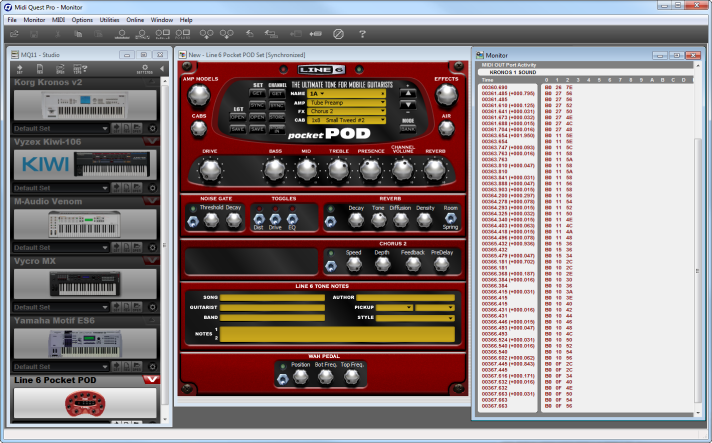Open the Studio panel Settings gear
The image size is (712, 443).
145,69
